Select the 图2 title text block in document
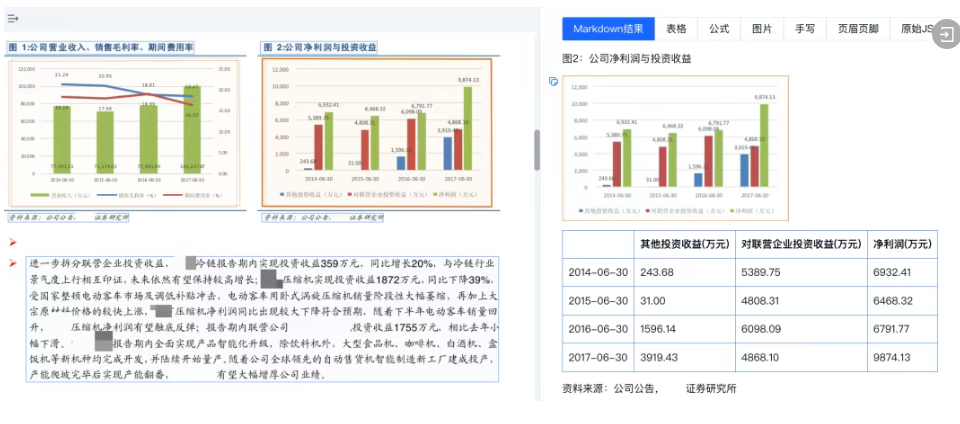The image size is (960, 424). (x=320, y=47)
